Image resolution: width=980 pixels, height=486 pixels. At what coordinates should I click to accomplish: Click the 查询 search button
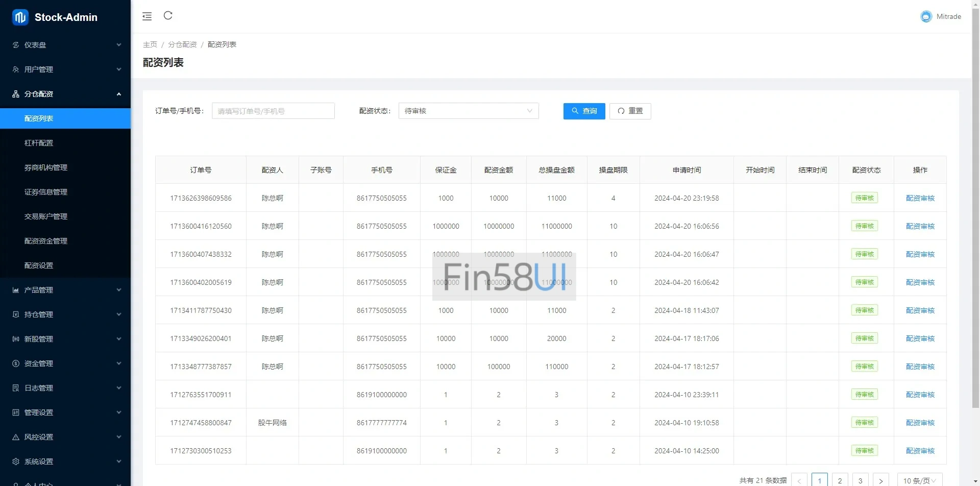(x=584, y=111)
